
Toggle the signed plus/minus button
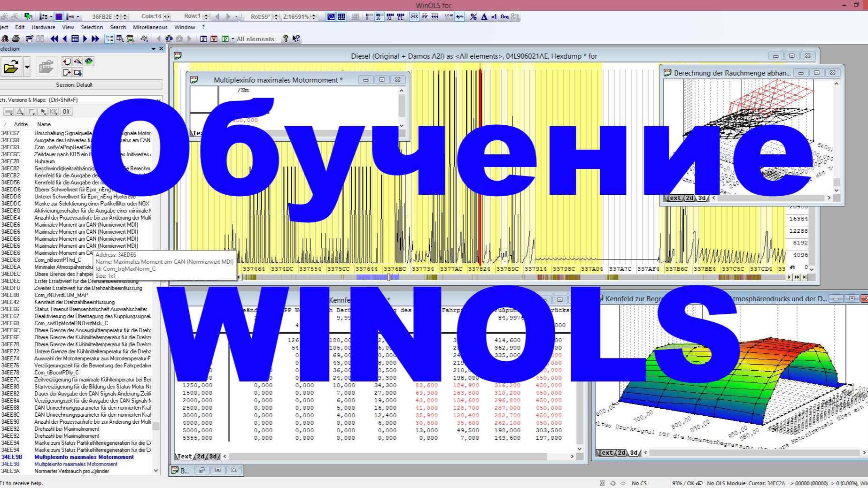point(460,16)
